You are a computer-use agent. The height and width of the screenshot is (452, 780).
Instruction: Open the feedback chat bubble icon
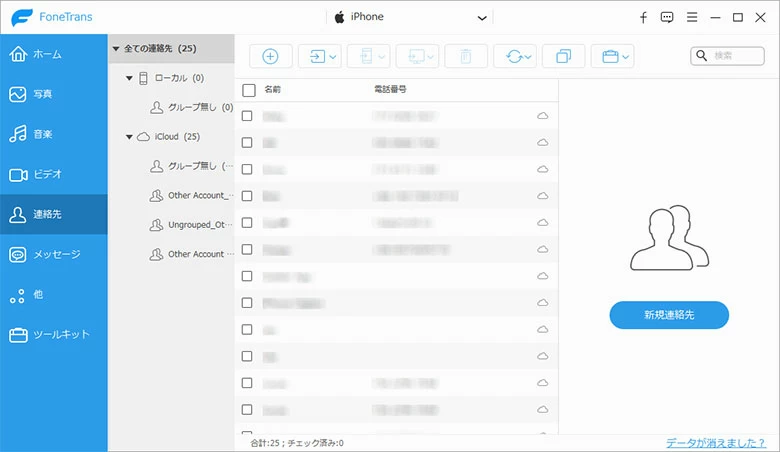click(667, 18)
